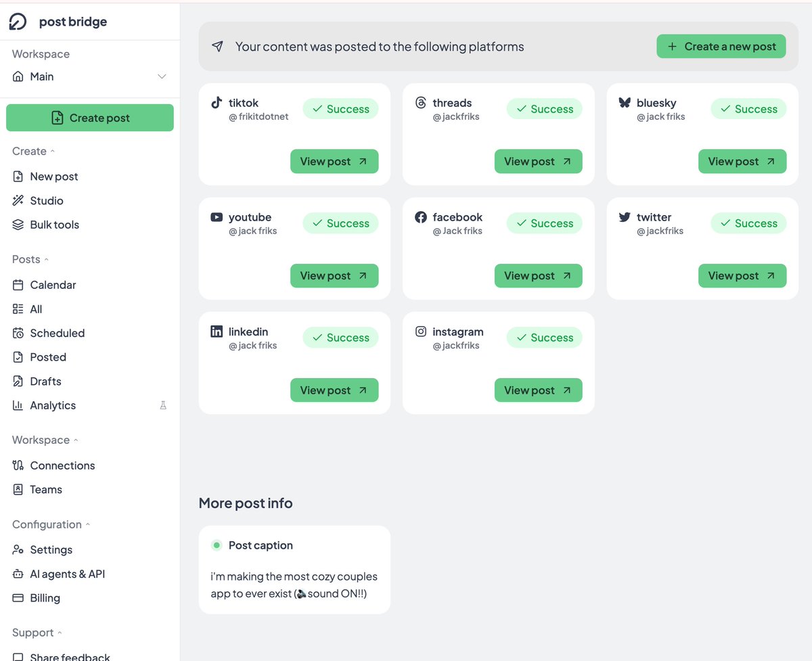812x661 pixels.
Task: View the youtube post
Action: [x=334, y=276]
